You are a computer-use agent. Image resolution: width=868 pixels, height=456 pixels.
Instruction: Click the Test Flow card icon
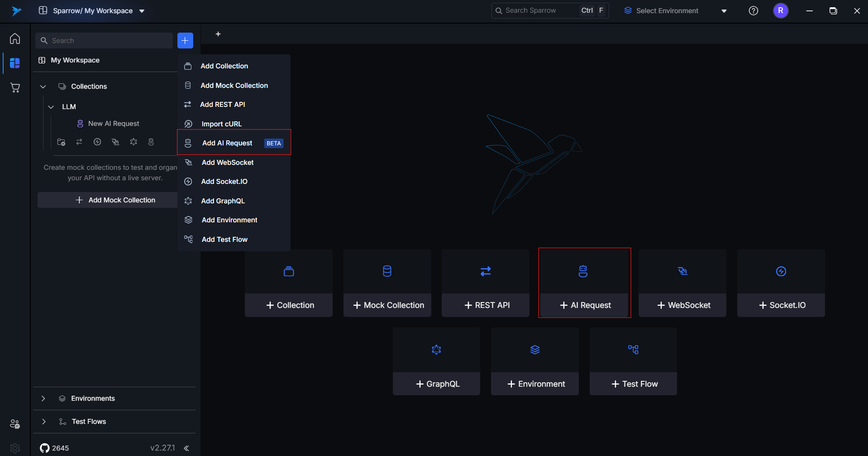[633, 350]
